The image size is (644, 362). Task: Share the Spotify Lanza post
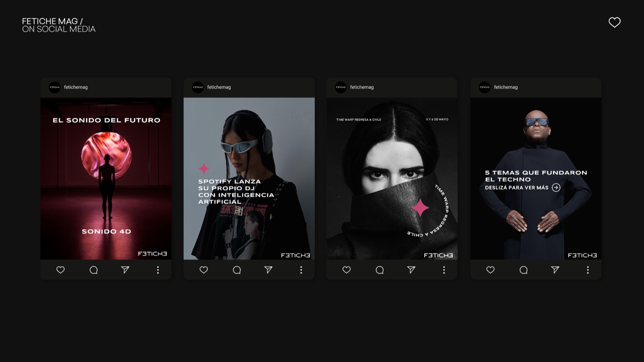[268, 270]
